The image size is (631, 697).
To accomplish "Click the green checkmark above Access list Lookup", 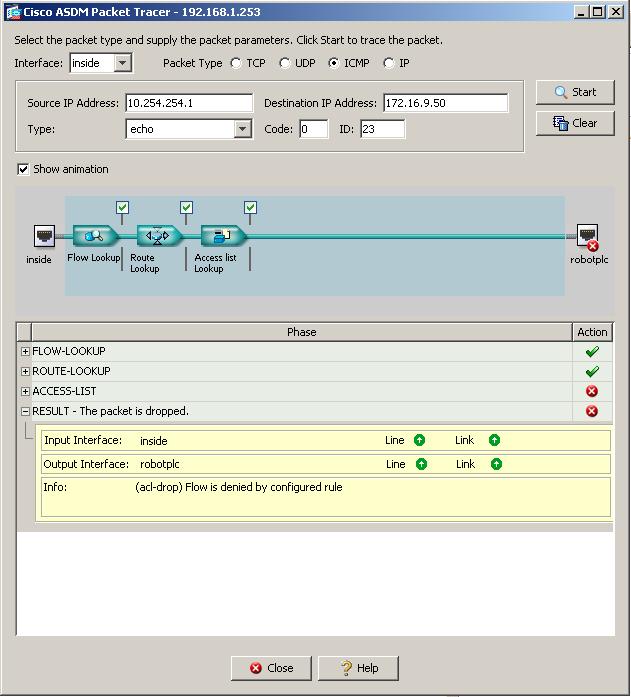I will click(x=250, y=207).
